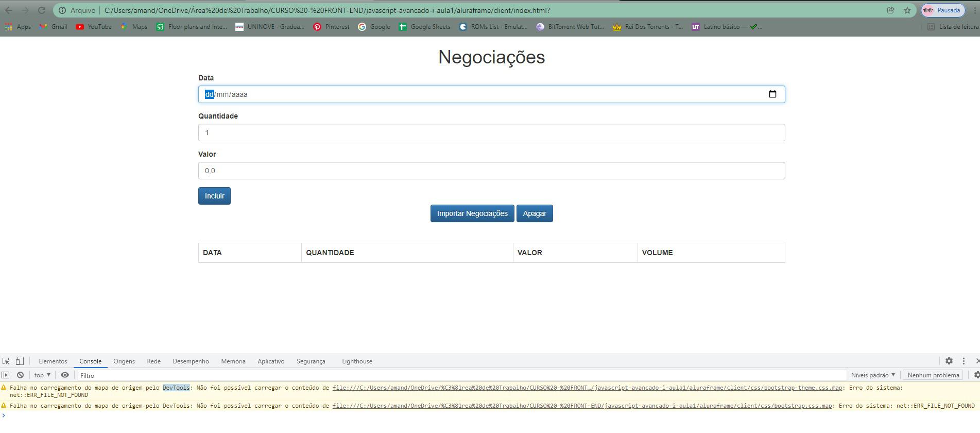The image size is (980, 433).
Task: Click the Valor input field
Action: [x=491, y=171]
